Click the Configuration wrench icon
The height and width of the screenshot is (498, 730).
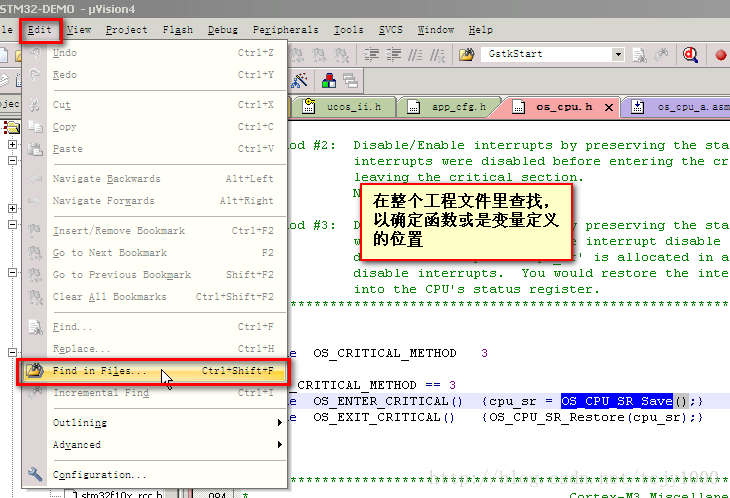pos(35,474)
